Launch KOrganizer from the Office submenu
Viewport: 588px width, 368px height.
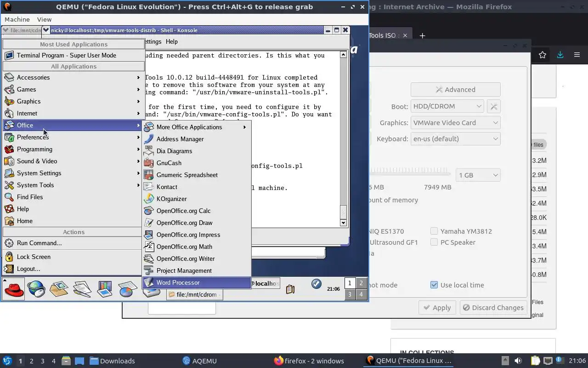point(197,199)
